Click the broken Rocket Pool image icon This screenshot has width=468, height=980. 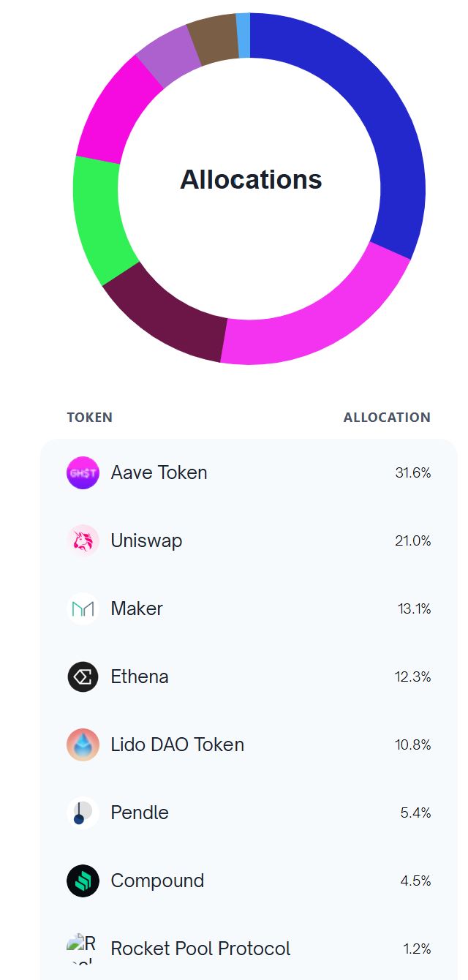point(81,949)
